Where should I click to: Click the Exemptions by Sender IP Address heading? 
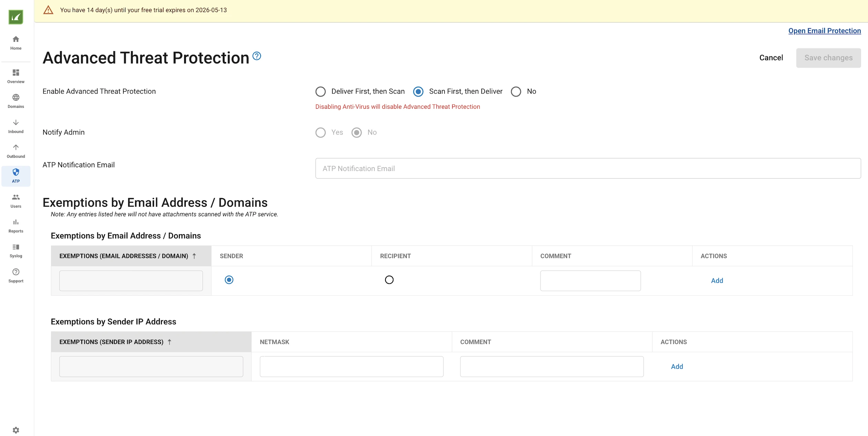(x=113, y=321)
